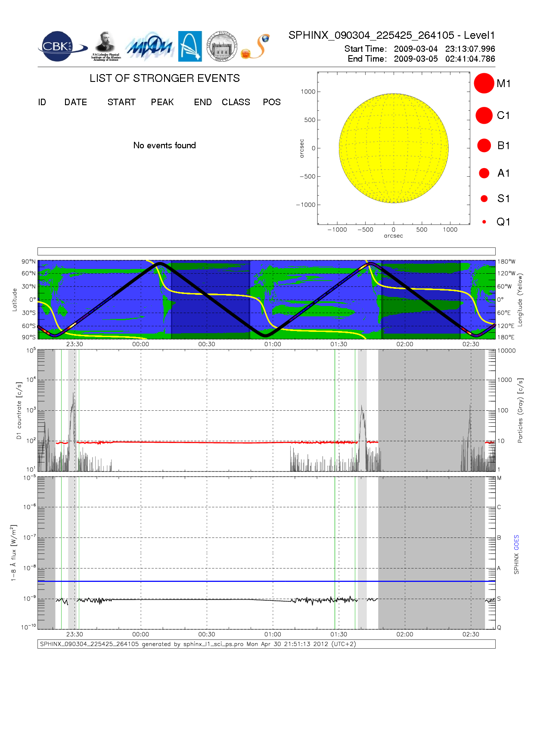Viewport: 534px width, 756px height.
Task: Click the 1-8 Å flux [W/m²] axis label
Action: click(x=14, y=553)
